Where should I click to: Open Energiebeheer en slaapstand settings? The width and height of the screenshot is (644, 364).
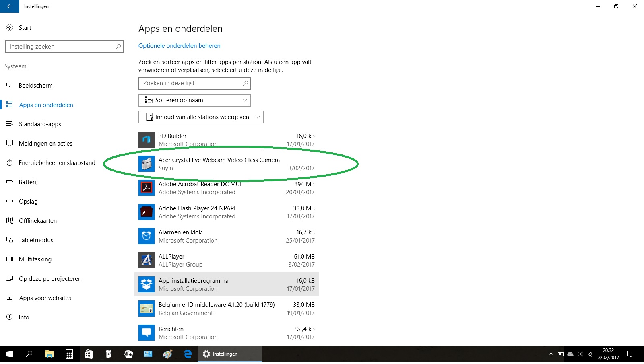(x=57, y=162)
